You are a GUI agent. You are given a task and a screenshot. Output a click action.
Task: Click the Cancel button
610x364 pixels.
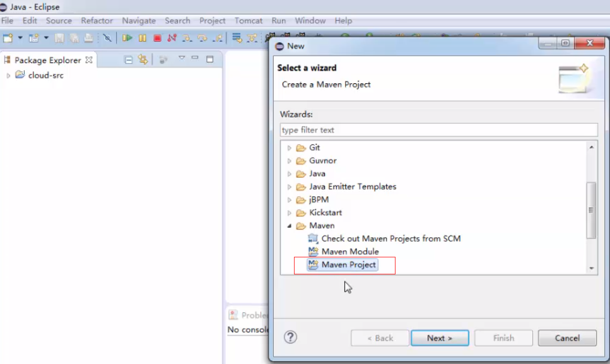coord(567,338)
